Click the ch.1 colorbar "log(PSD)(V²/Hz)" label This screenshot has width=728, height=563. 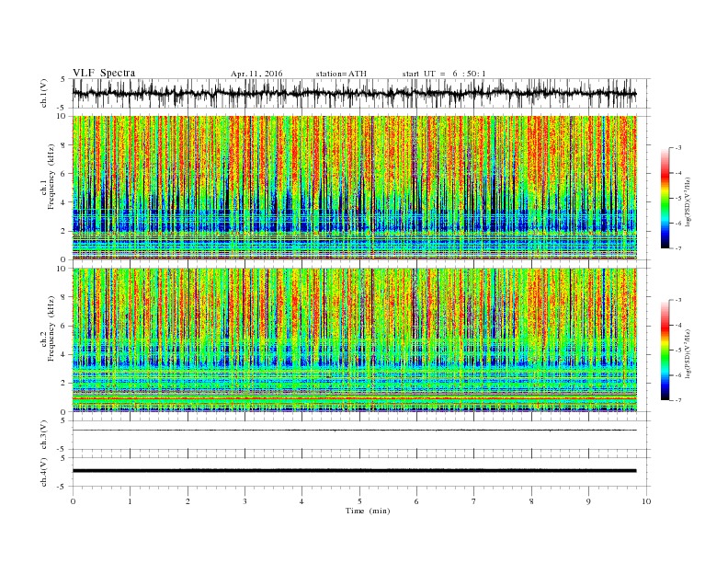(688, 201)
